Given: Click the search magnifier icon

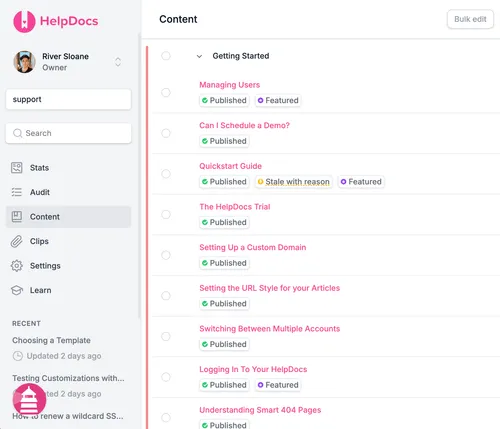Looking at the screenshot, I should (x=17, y=133).
